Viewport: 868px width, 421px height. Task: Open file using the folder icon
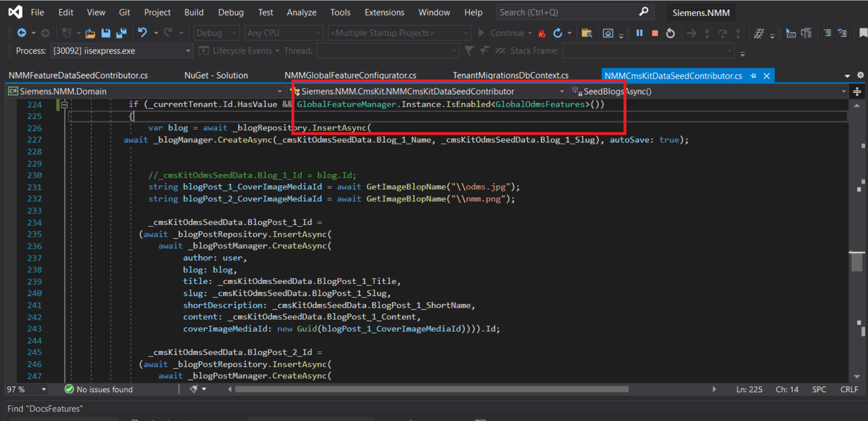coord(90,33)
